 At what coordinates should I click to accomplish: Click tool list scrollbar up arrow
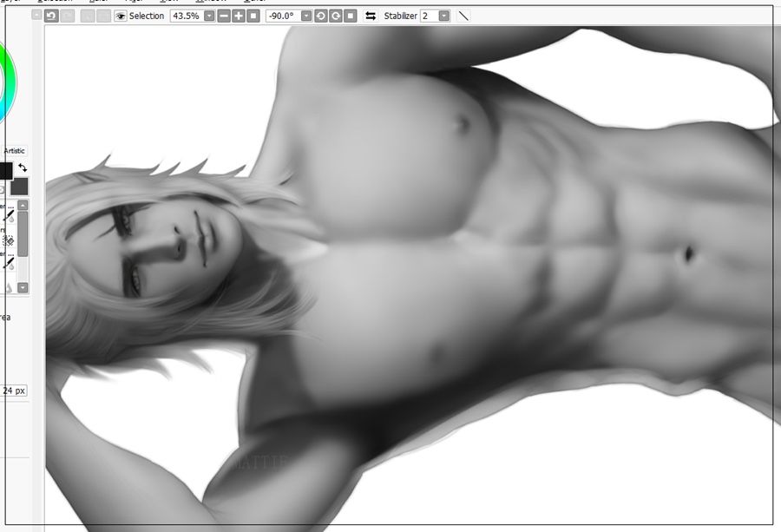click(x=23, y=205)
